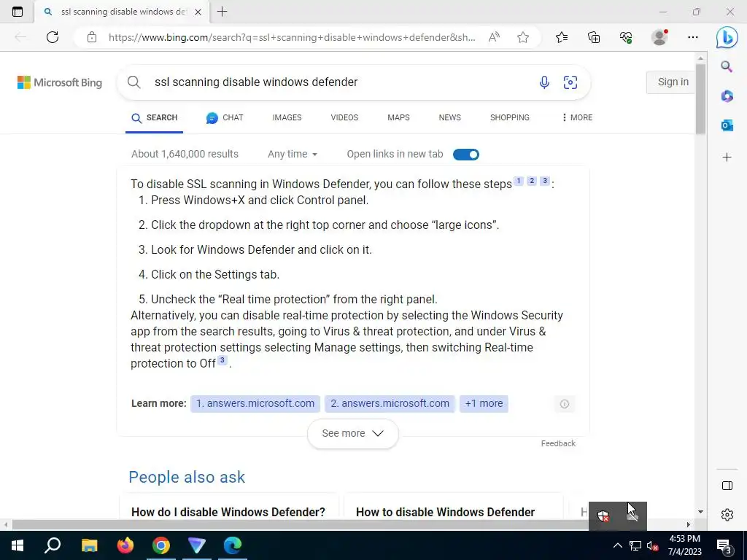
Task: Open a new browser tab
Action: 222,12
